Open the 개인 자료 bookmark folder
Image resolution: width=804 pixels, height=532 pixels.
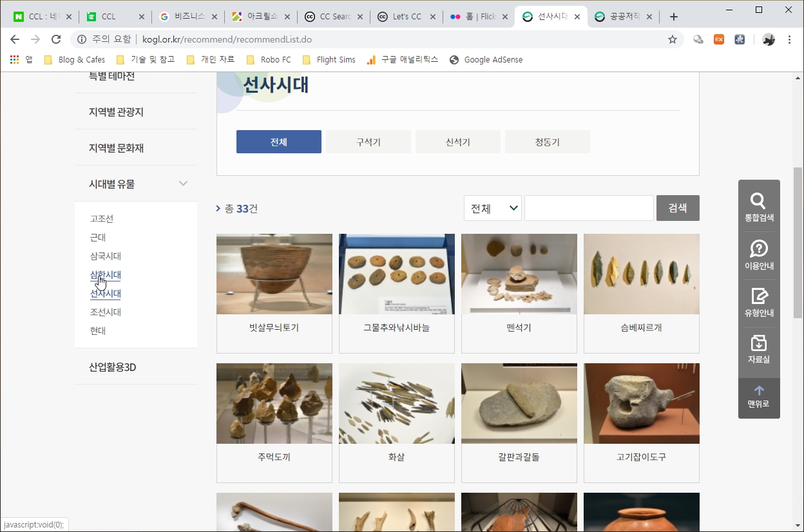211,59
